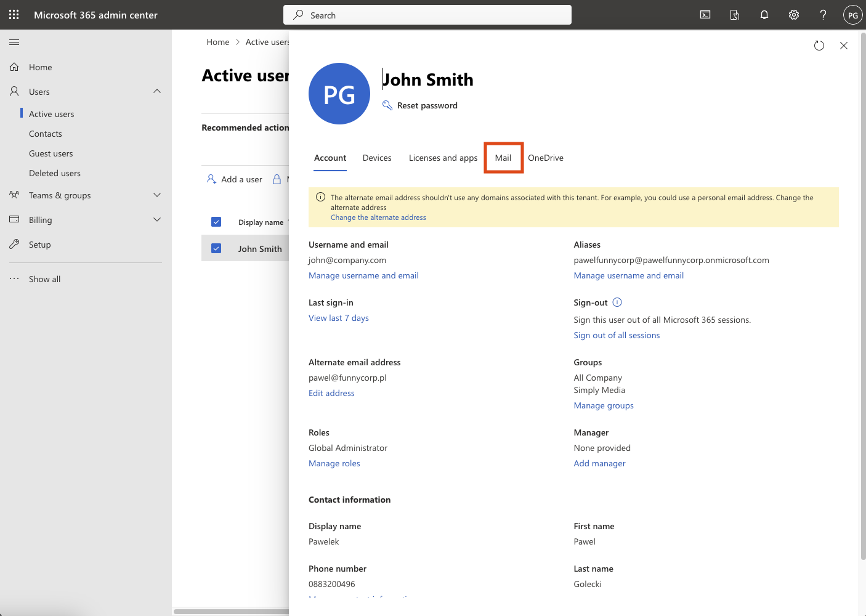866x616 pixels.
Task: Select Guest users in sidebar
Action: coord(51,153)
